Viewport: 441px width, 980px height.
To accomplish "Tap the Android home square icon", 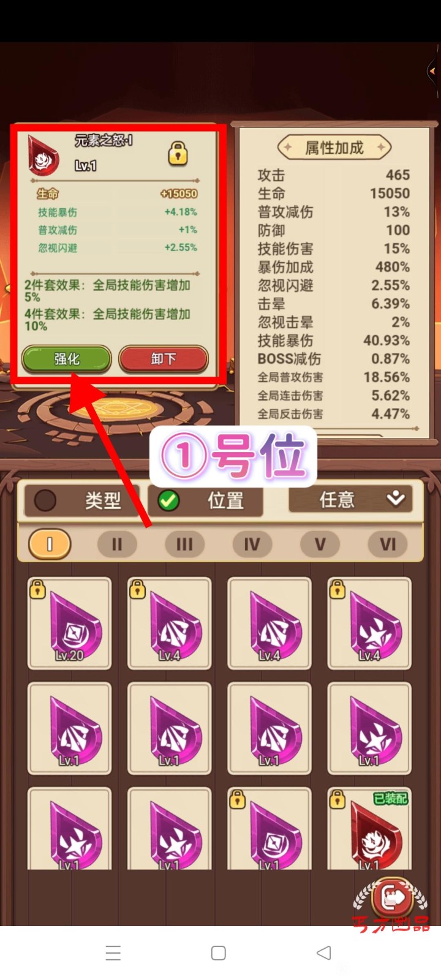I will pyautogui.click(x=219, y=953).
